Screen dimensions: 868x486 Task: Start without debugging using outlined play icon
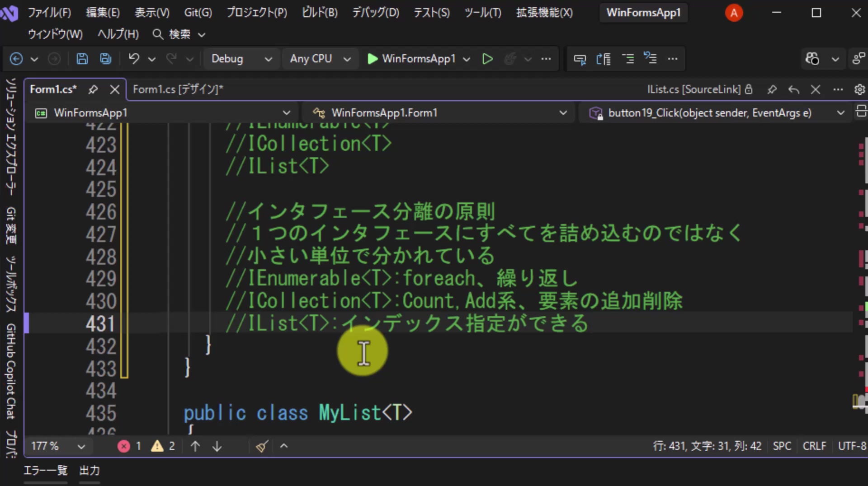point(487,59)
